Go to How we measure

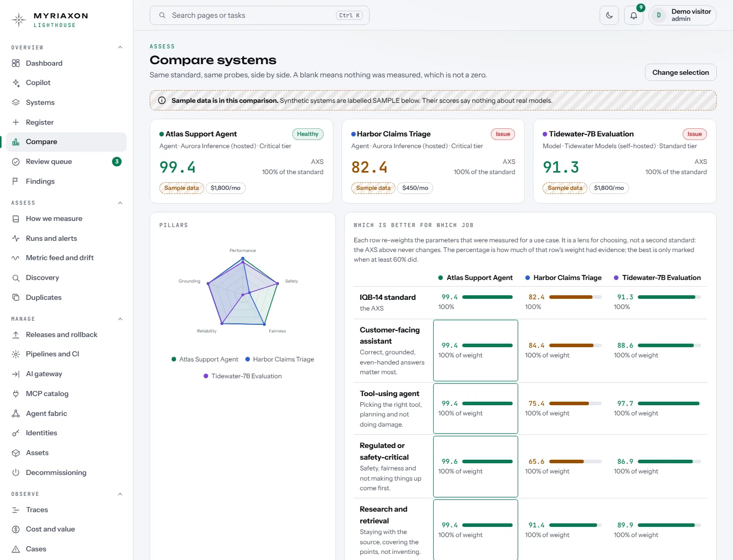(66, 219)
